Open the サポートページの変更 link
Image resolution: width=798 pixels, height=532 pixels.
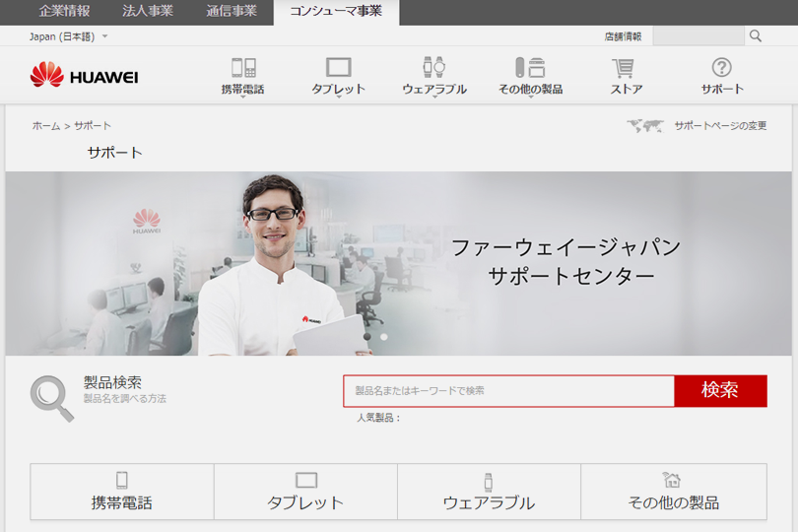tap(720, 126)
